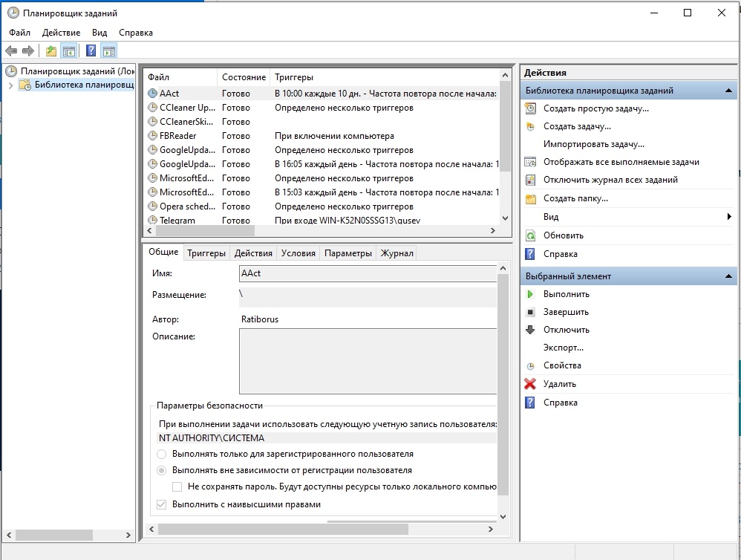Collapse the Библиотека планировщика заданий actions section
Image resolution: width=741 pixels, height=560 pixels.
(728, 91)
